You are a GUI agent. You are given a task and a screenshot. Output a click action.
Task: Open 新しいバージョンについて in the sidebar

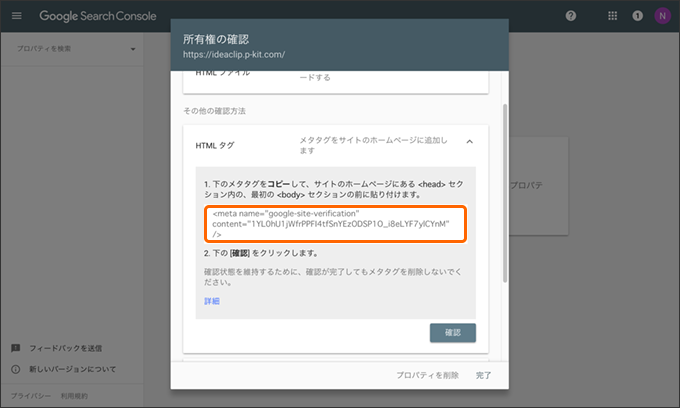pos(72,369)
